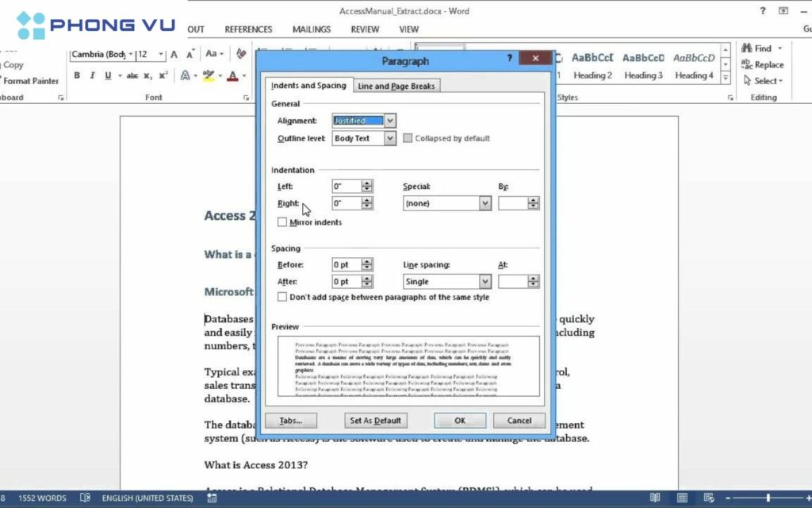
Task: Open the VIEW ribbon tab
Action: pos(408,29)
